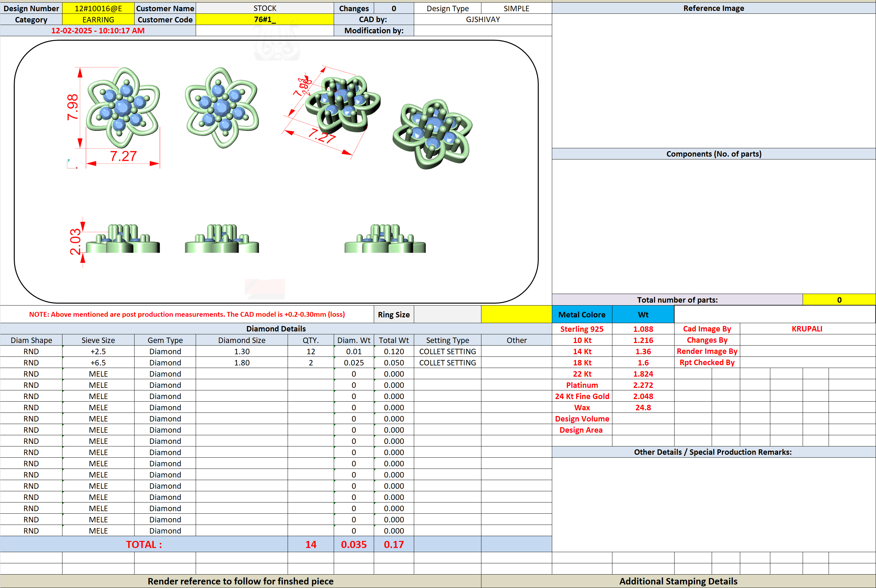The image size is (876, 588).
Task: Click Diamond Size 1.30 cell
Action: tap(242, 351)
